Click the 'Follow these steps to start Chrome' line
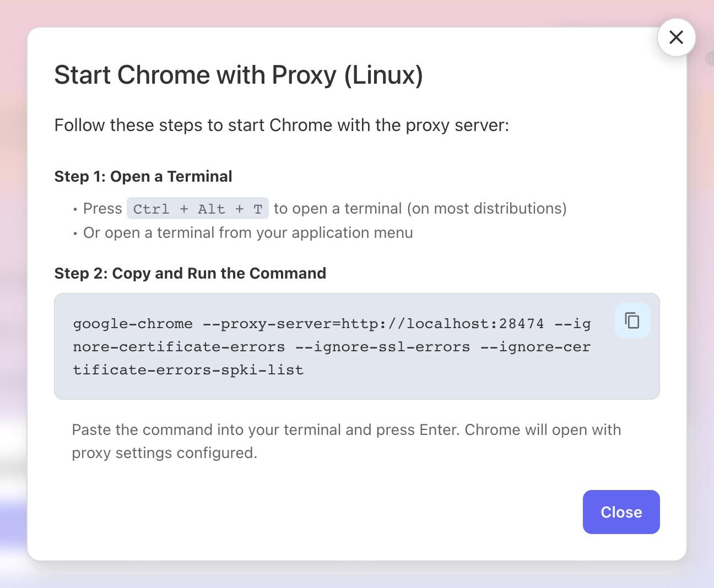The width and height of the screenshot is (714, 588). click(x=282, y=125)
